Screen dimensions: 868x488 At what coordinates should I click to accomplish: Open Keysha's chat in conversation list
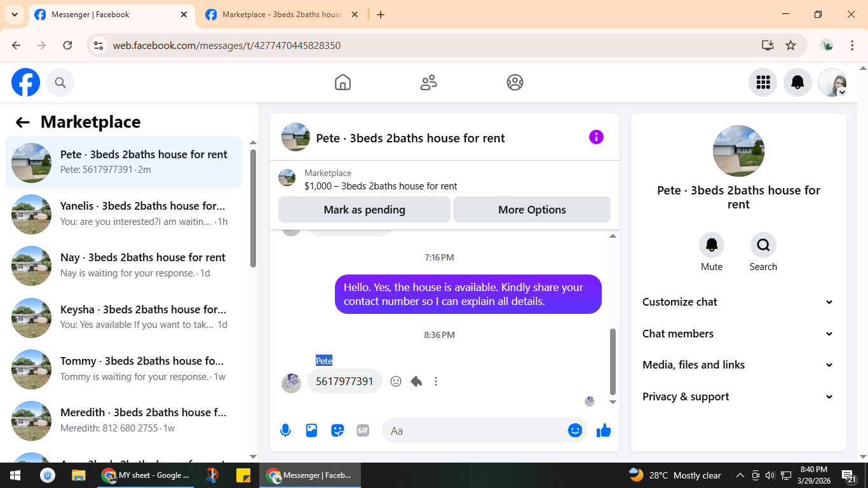pyautogui.click(x=124, y=318)
